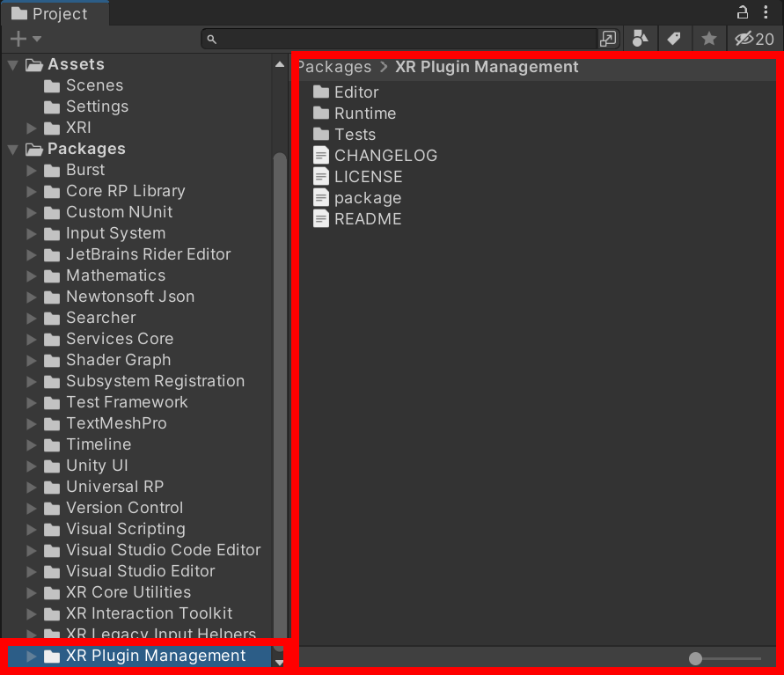Expand the XR Plugin Management arrow
784x675 pixels.
[32, 656]
